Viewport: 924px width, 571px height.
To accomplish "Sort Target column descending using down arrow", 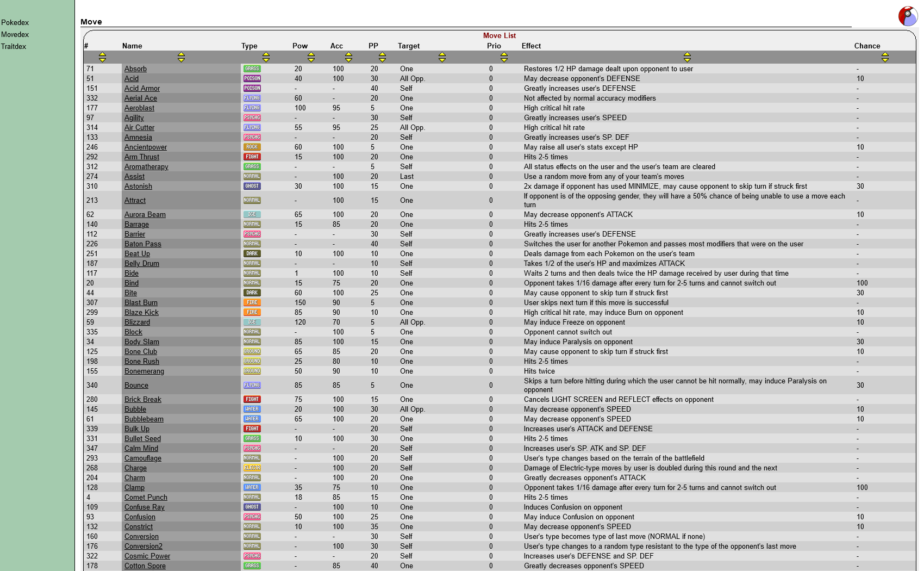I will point(442,60).
